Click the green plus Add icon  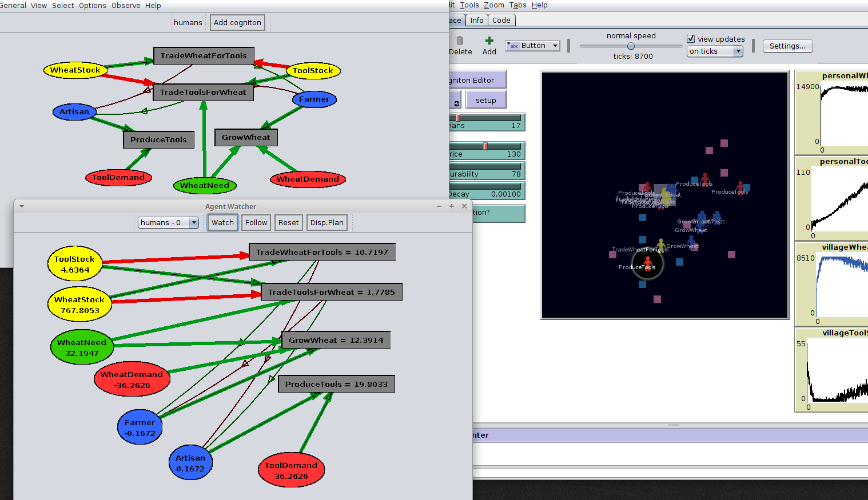(489, 41)
